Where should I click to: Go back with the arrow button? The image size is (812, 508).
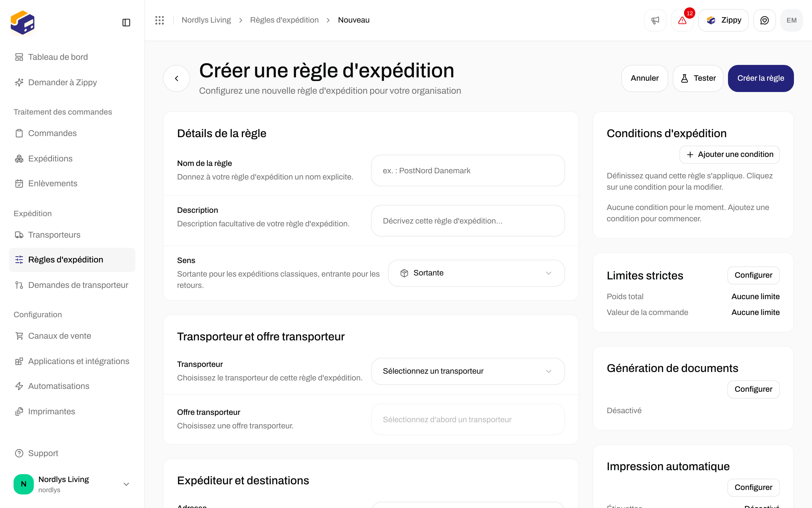pos(176,78)
